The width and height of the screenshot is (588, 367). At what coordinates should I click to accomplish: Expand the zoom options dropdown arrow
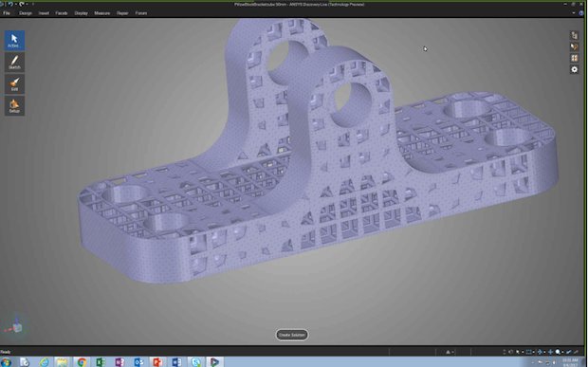tap(563, 352)
